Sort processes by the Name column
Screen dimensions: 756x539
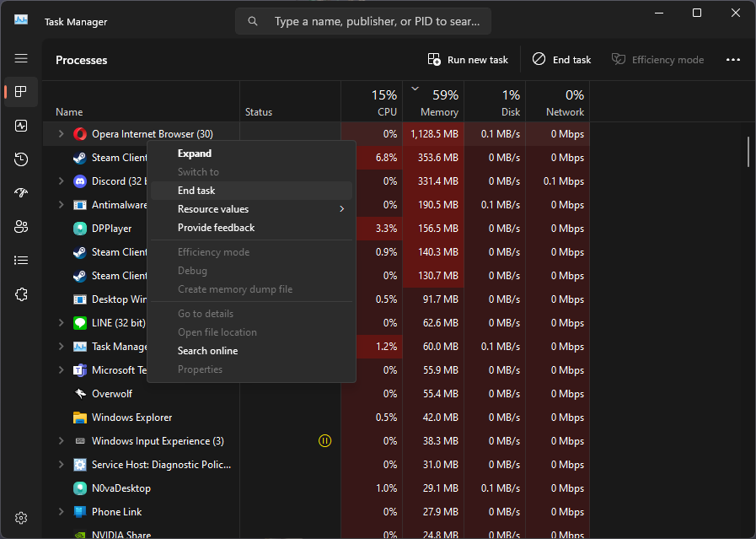[142, 102]
